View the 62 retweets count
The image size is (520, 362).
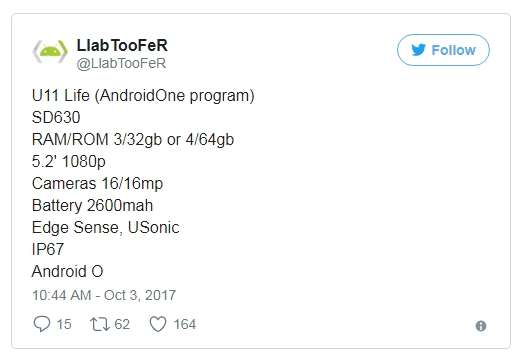[x=122, y=324]
